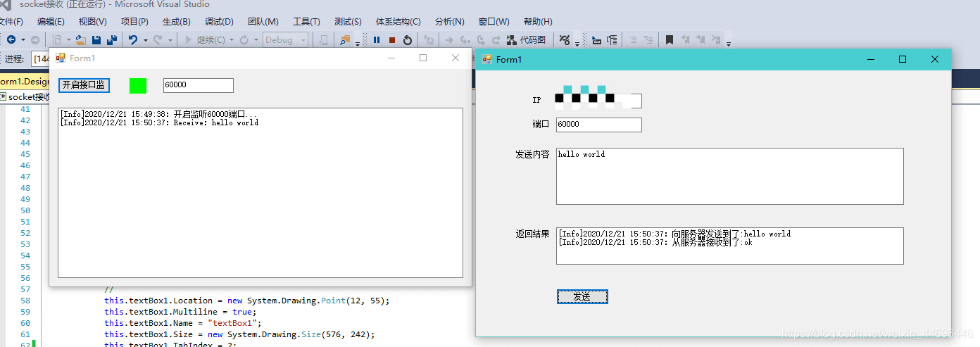Click the Show Next Statement arrow icon
The image size is (980, 347).
pos(449,40)
